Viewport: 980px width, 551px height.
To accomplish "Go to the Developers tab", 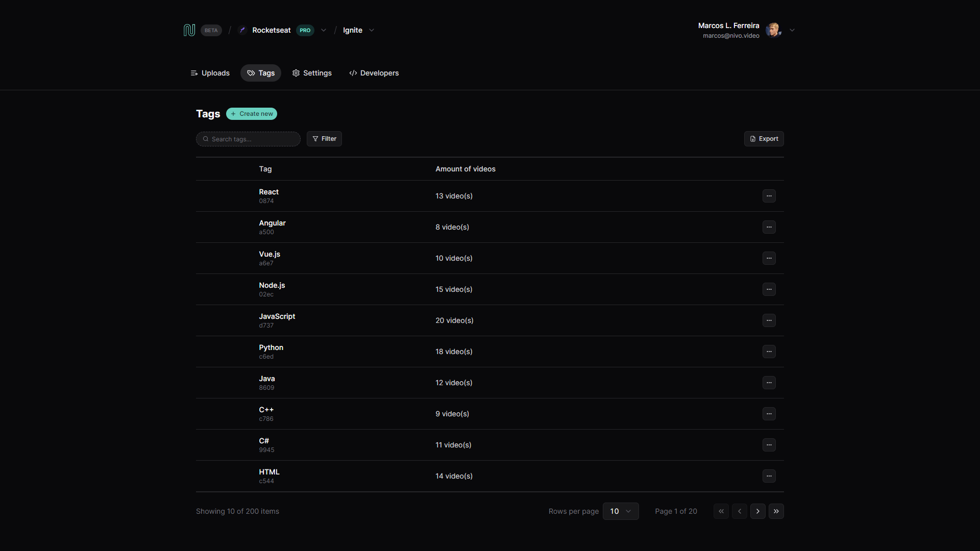I will point(374,73).
